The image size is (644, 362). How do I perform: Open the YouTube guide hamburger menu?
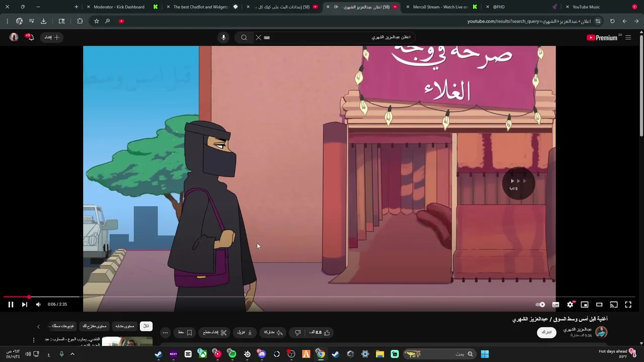628,37
